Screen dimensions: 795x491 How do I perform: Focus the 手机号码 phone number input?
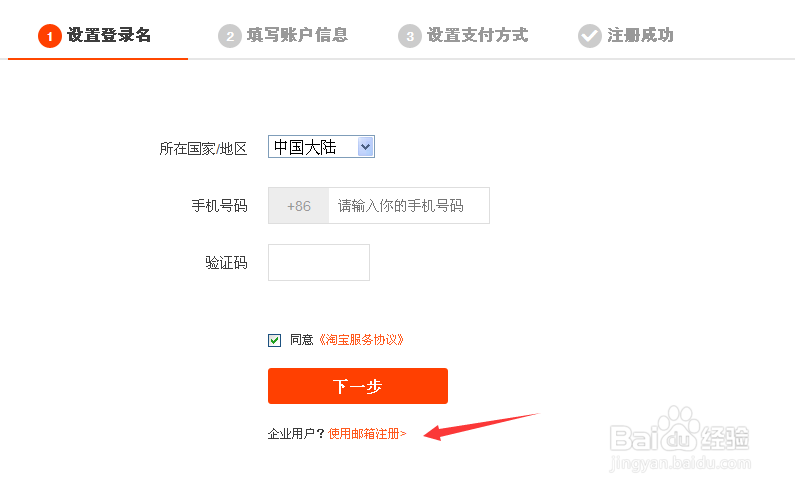(408, 206)
